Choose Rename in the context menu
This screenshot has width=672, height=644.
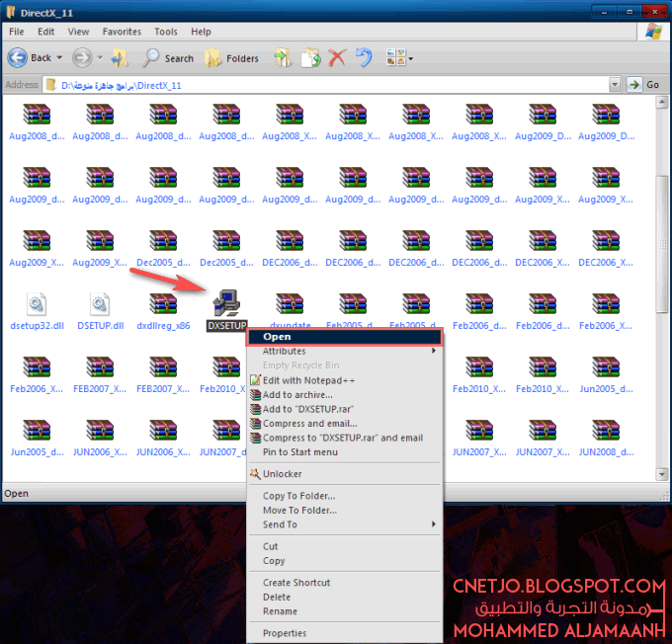[344, 611]
